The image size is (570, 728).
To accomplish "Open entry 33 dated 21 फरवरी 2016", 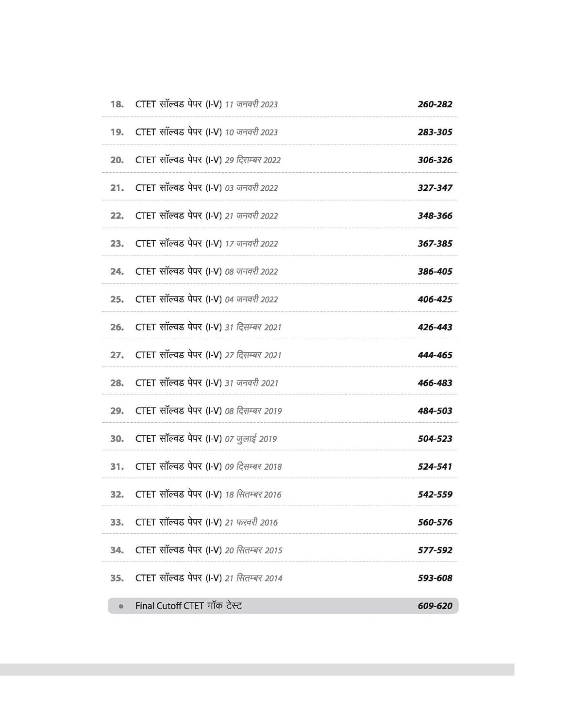I will tap(280, 522).
